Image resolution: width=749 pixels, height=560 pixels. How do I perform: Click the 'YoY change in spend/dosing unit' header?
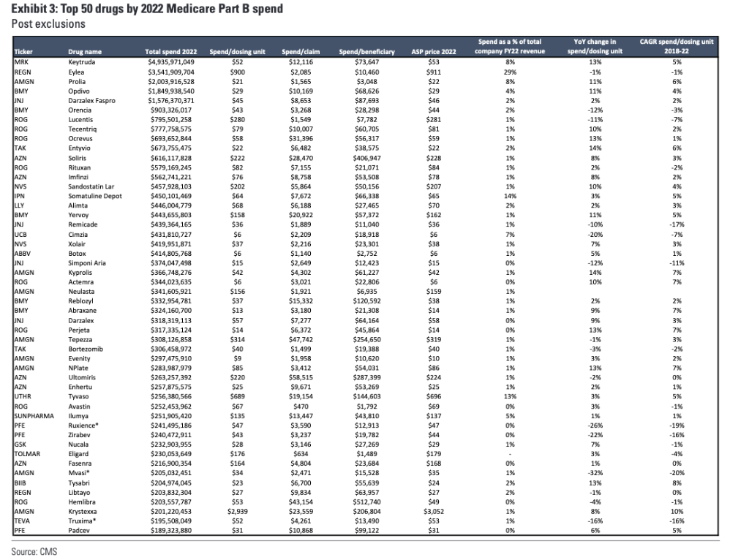click(595, 46)
